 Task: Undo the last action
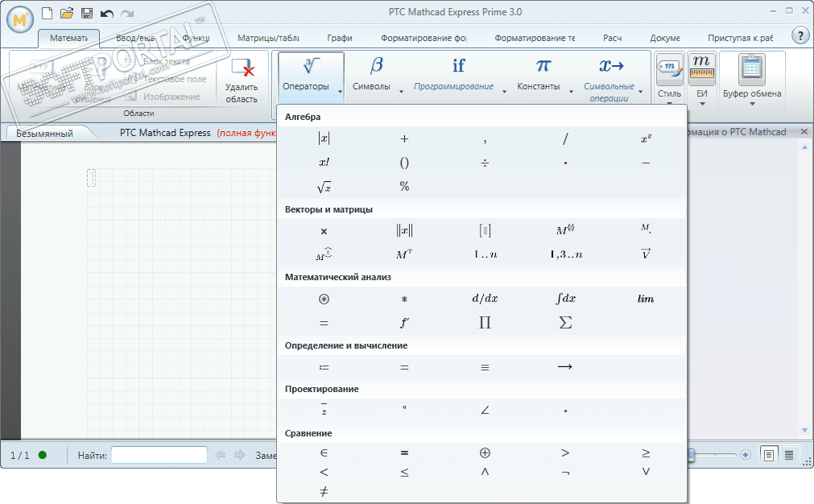107,14
